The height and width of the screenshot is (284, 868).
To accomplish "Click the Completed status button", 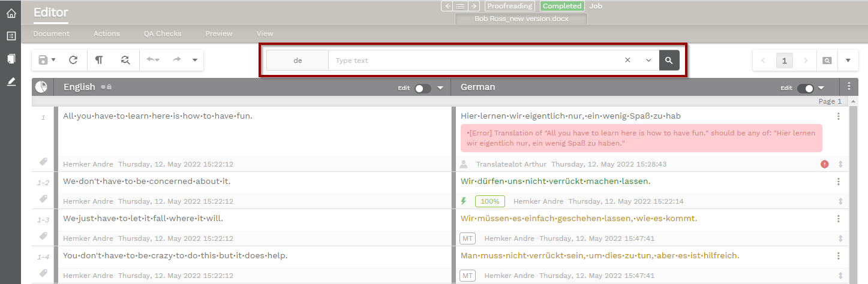I will (562, 6).
